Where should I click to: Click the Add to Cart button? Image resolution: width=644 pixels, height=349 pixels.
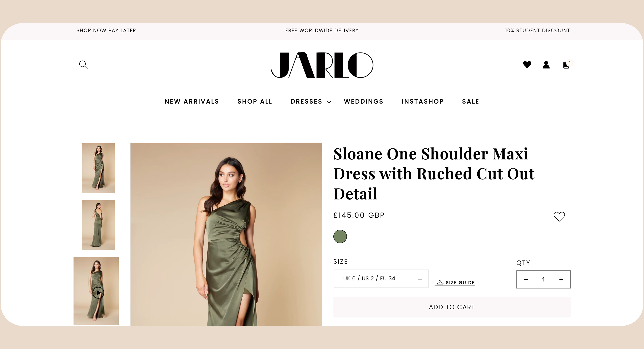click(x=452, y=307)
